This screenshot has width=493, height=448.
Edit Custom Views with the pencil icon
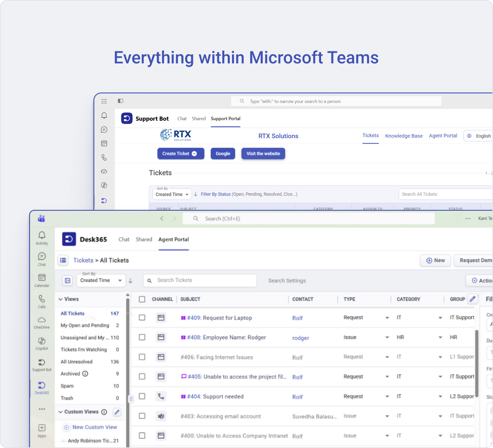click(x=117, y=412)
